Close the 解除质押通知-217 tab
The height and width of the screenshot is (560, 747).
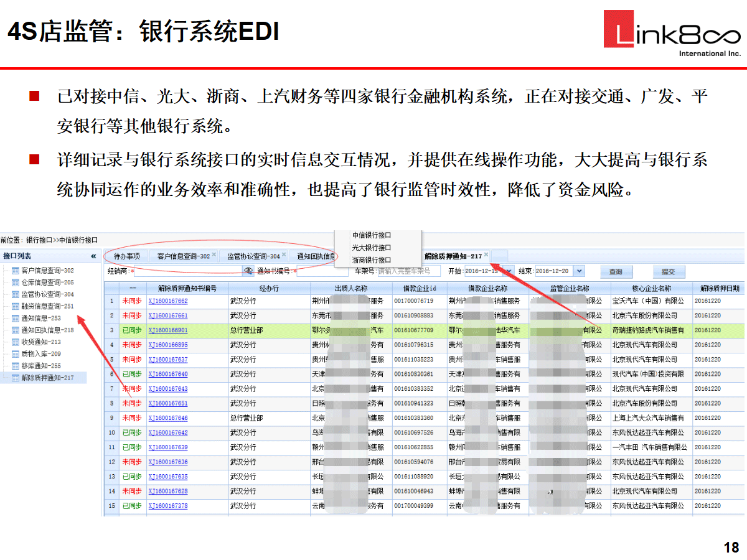click(486, 254)
